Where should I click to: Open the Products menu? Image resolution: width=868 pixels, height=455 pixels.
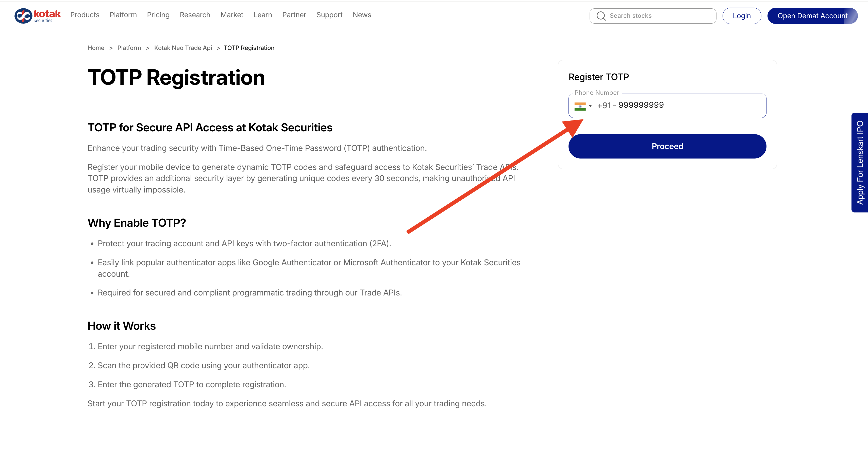(x=85, y=15)
